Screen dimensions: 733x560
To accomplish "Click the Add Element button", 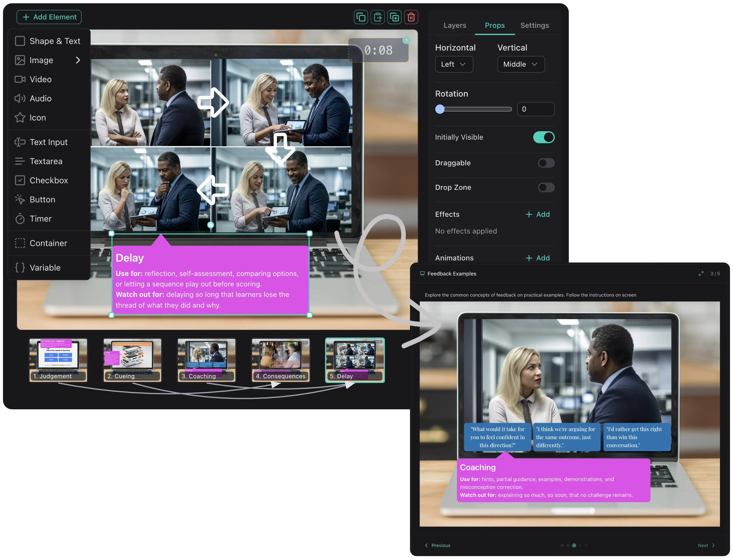I will click(x=49, y=17).
